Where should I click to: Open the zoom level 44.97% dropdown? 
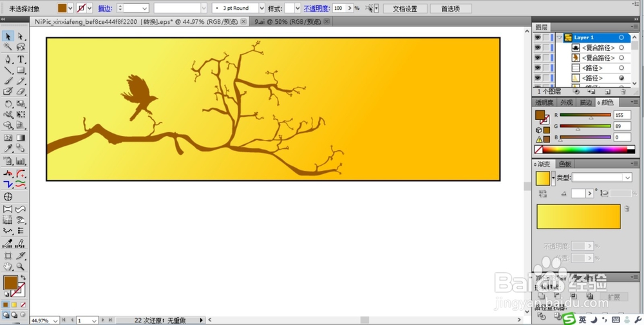click(x=55, y=320)
